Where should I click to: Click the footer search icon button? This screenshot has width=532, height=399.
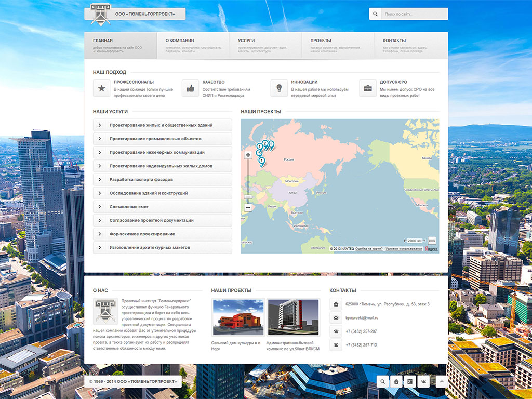pyautogui.click(x=382, y=381)
